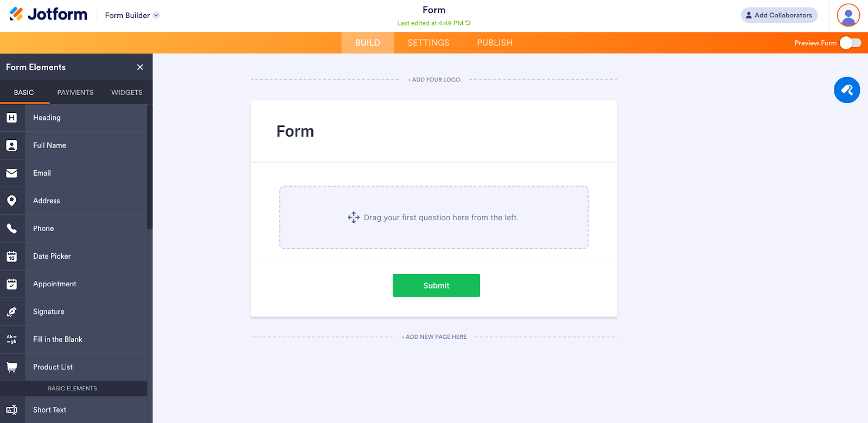
Task: Click the Add Your Logo link
Action: [x=434, y=80]
